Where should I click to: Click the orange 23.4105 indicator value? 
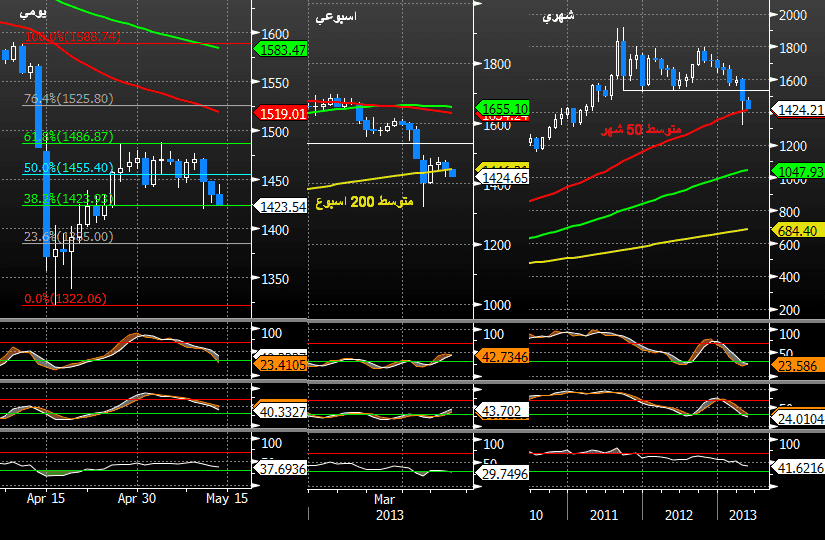tap(280, 365)
